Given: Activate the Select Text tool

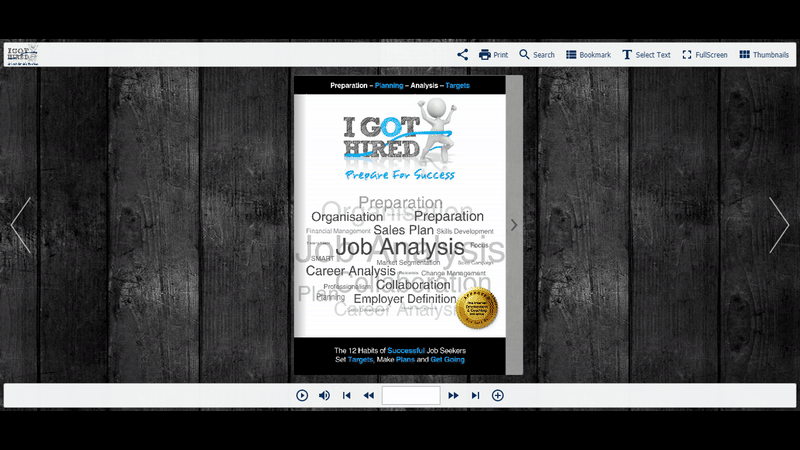Looking at the screenshot, I should coord(646,55).
